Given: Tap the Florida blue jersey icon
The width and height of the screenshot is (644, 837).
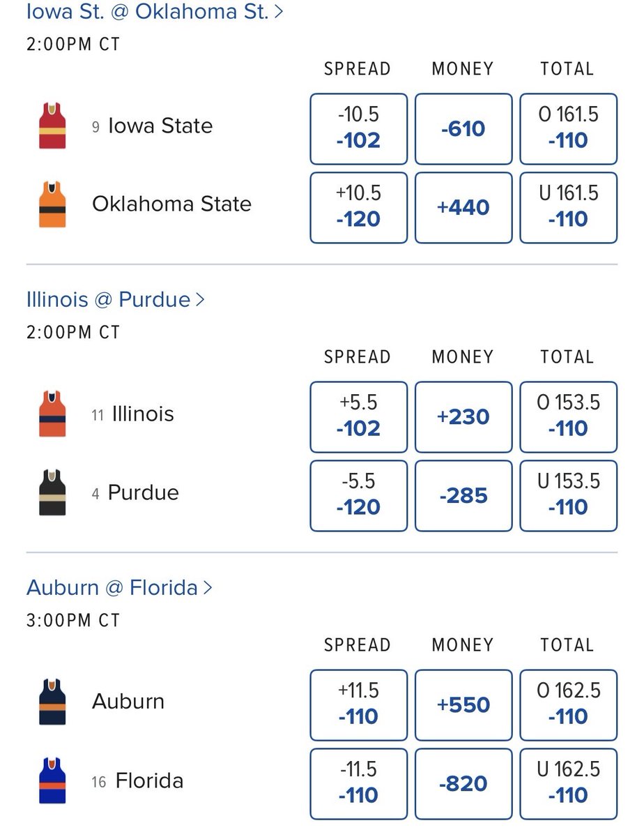Looking at the screenshot, I should tap(52, 781).
